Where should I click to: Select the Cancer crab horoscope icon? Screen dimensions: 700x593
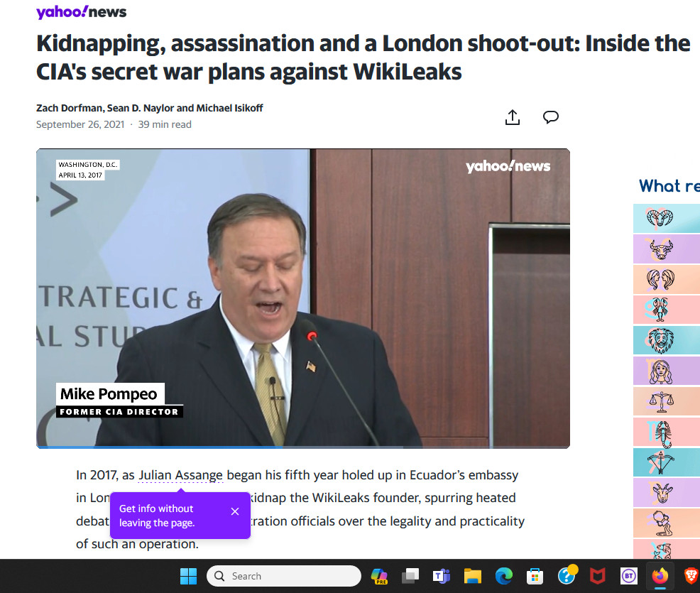point(660,310)
